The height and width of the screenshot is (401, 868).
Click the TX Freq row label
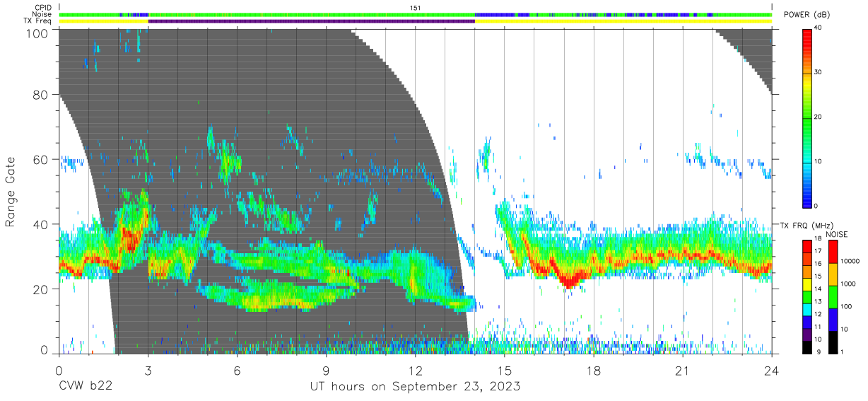tap(38, 21)
